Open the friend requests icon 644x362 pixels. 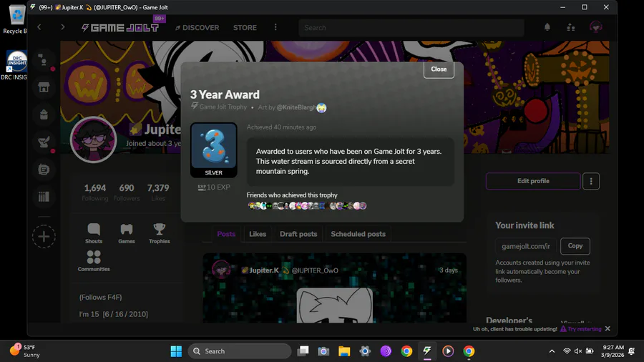571,27
